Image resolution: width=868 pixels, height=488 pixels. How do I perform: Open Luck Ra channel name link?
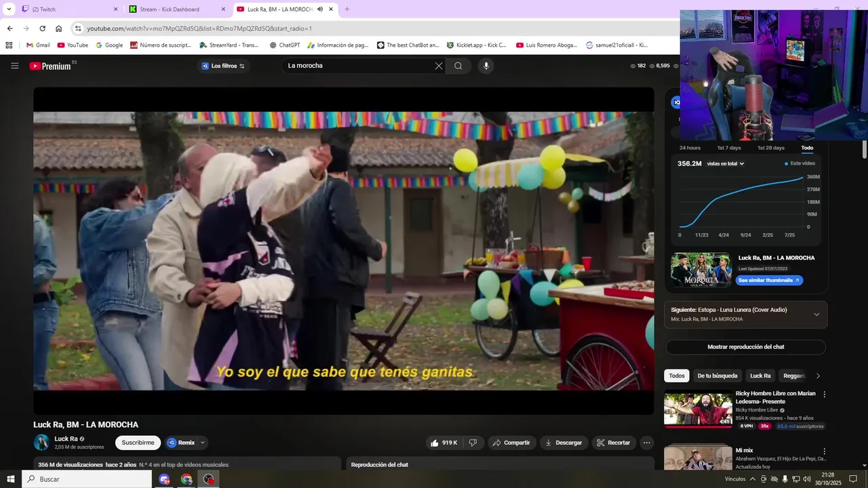pyautogui.click(x=66, y=439)
